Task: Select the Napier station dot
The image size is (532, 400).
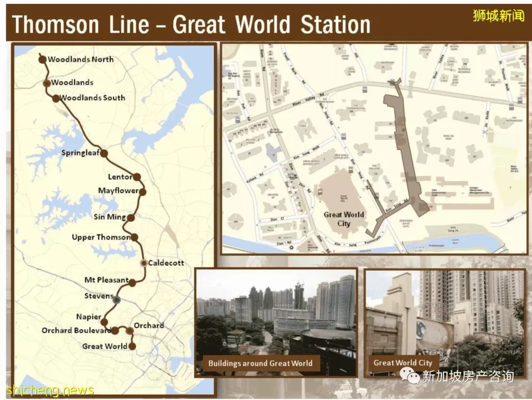Action: click(104, 322)
